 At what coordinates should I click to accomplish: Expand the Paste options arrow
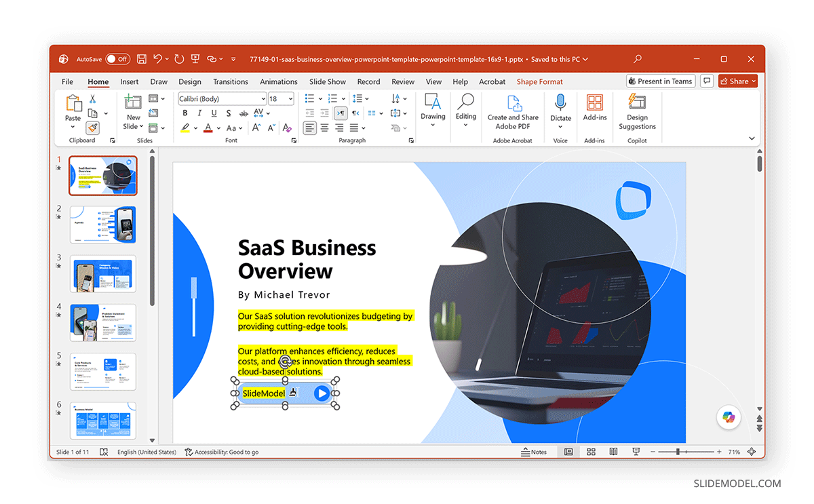(73, 126)
